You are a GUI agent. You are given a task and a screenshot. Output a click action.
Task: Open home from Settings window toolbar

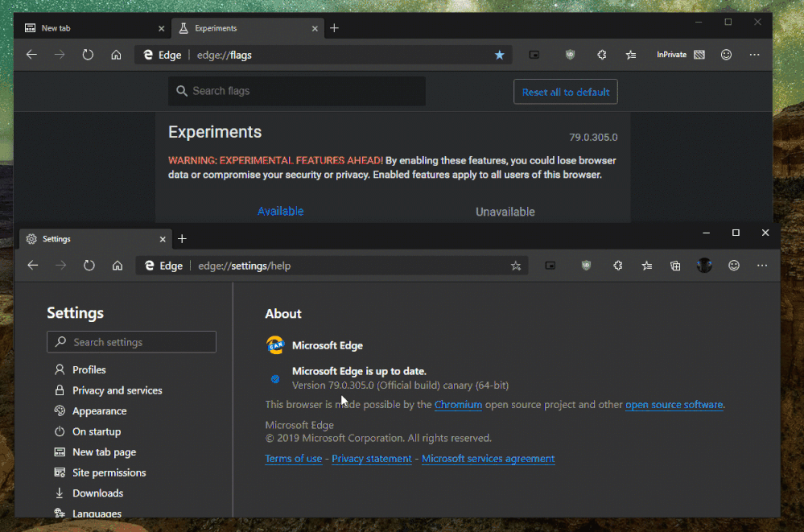click(x=118, y=266)
